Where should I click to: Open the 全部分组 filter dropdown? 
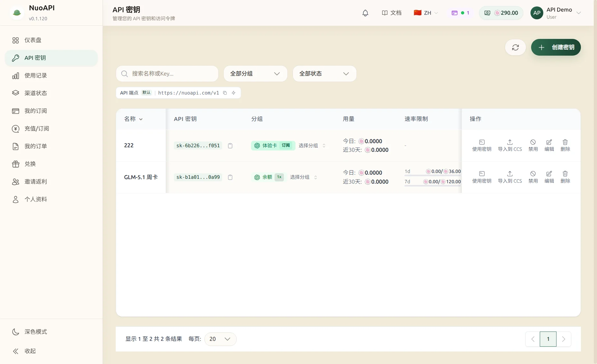[x=255, y=74]
